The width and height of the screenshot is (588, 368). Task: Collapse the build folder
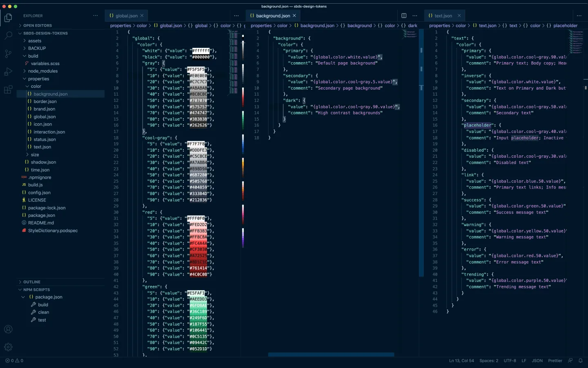(x=33, y=56)
